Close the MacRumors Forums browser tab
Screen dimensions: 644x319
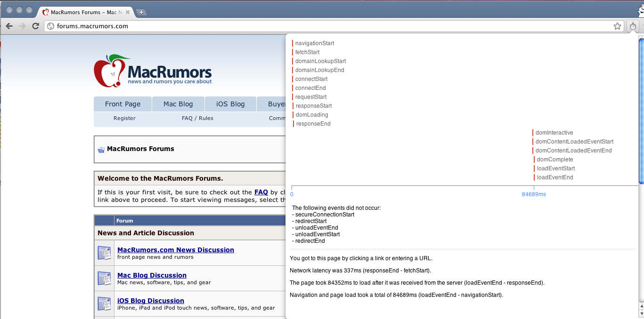(128, 12)
